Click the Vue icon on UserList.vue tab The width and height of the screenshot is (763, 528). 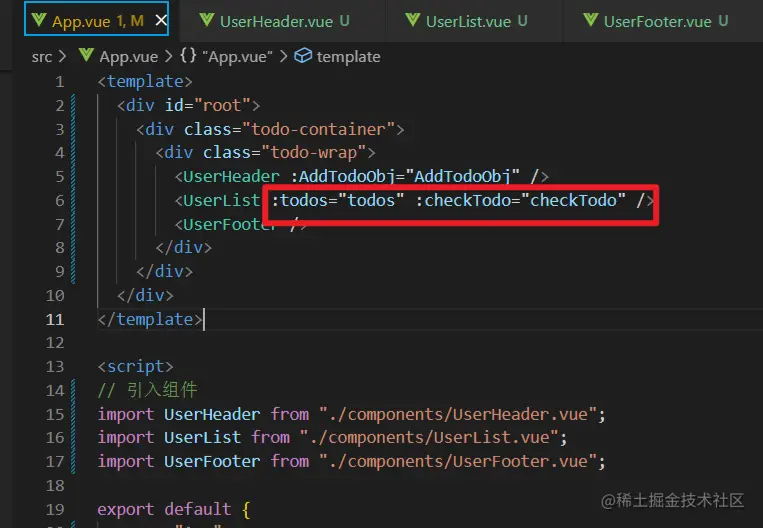[413, 20]
